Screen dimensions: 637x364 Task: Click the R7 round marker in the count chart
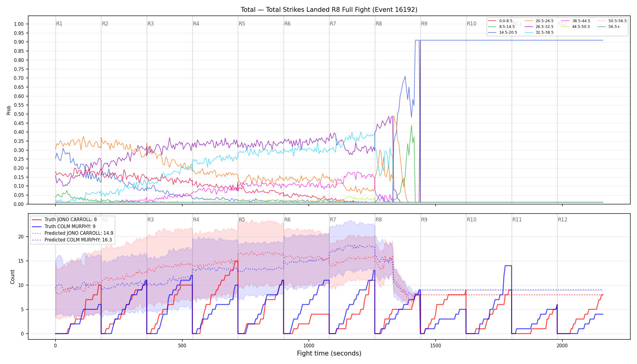click(333, 220)
